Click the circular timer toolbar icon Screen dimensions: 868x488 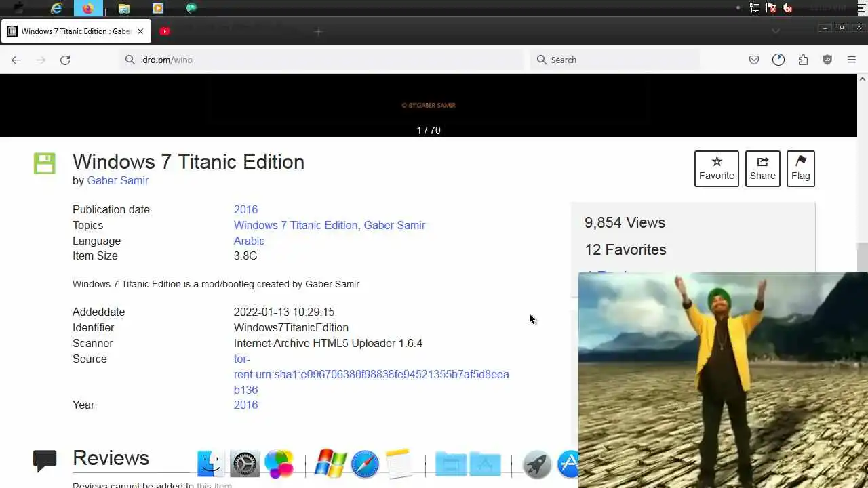click(x=778, y=60)
